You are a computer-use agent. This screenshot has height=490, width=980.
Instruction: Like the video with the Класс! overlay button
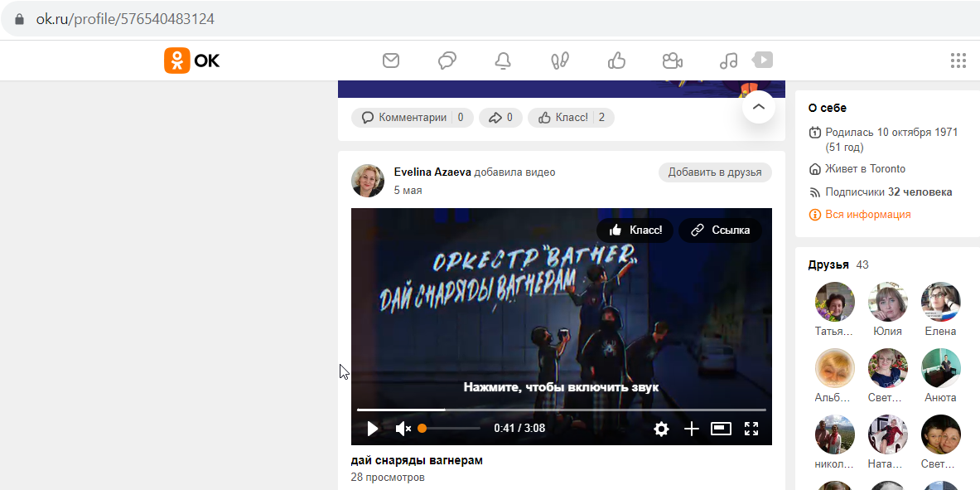tap(635, 230)
